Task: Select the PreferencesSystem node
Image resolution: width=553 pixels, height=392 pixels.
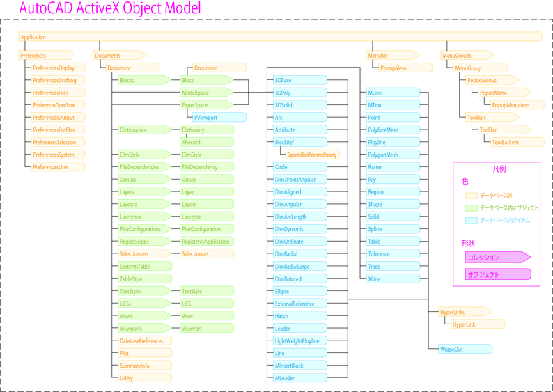Action: tap(59, 155)
